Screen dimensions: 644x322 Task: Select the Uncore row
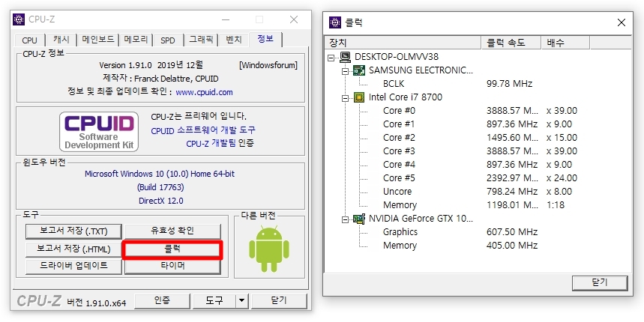397,192
